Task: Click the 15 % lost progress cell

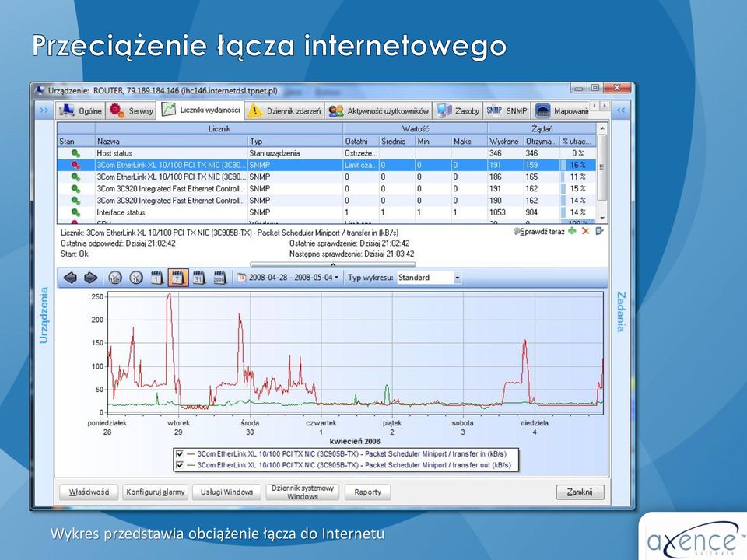Action: tap(578, 188)
